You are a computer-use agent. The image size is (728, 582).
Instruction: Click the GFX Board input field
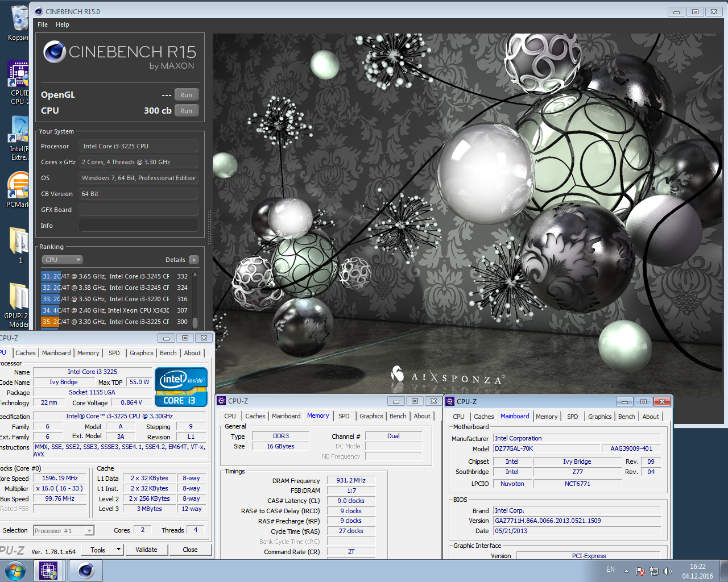click(139, 210)
